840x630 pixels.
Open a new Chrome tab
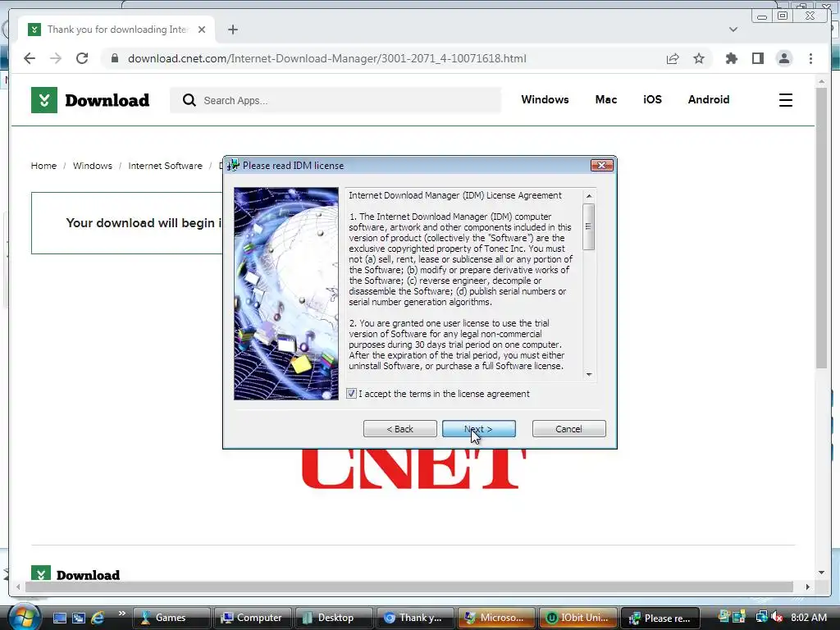pyautogui.click(x=232, y=30)
